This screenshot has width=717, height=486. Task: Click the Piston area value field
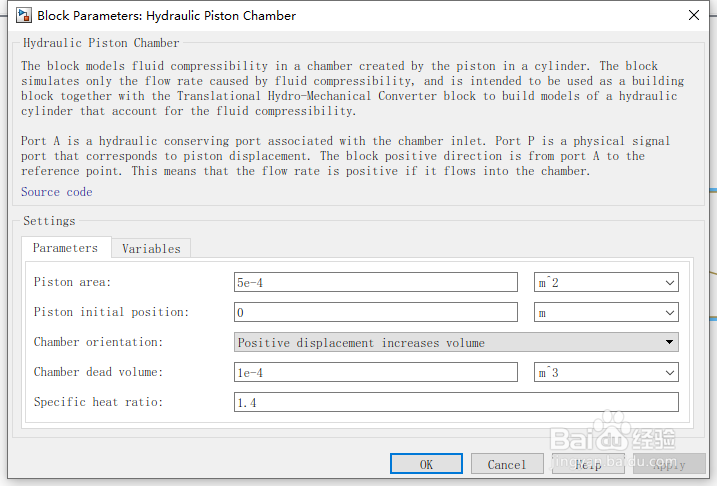click(375, 283)
